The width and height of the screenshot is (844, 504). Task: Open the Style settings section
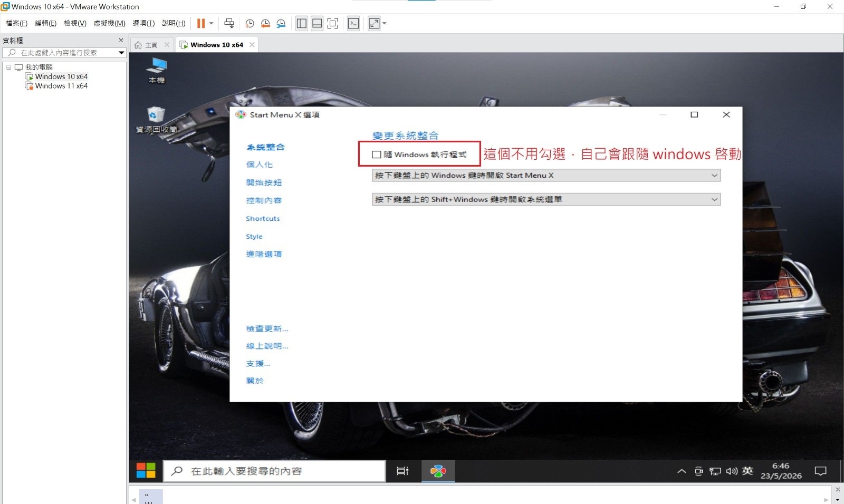254,236
